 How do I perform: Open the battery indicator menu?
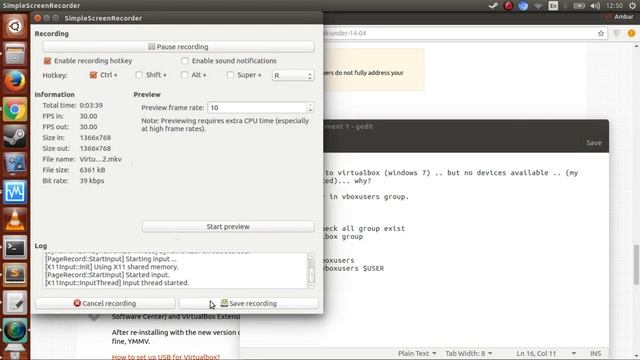[x=579, y=6]
